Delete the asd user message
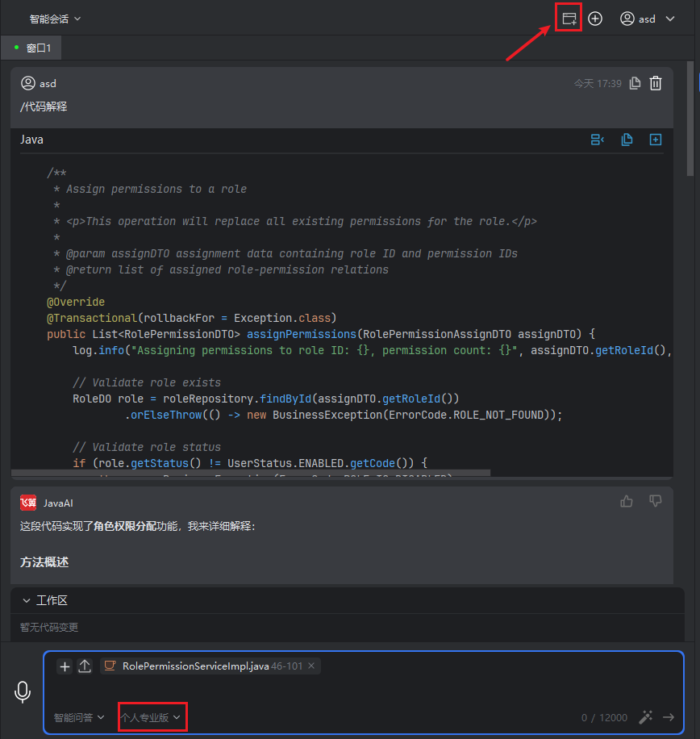700x739 pixels. click(656, 83)
